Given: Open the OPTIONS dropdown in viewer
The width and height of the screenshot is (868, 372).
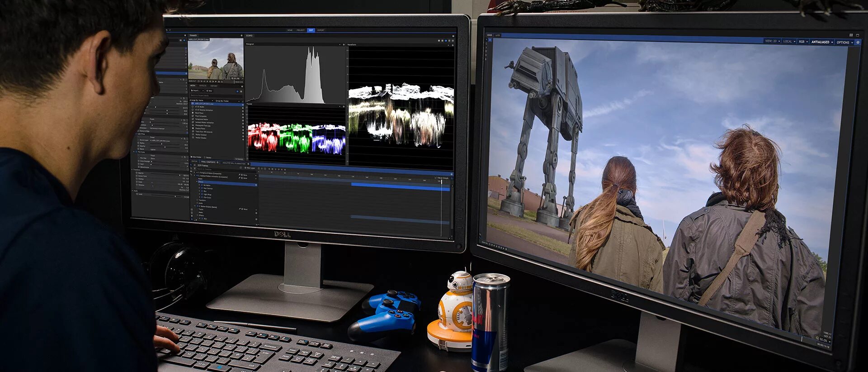Looking at the screenshot, I should pyautogui.click(x=844, y=43).
